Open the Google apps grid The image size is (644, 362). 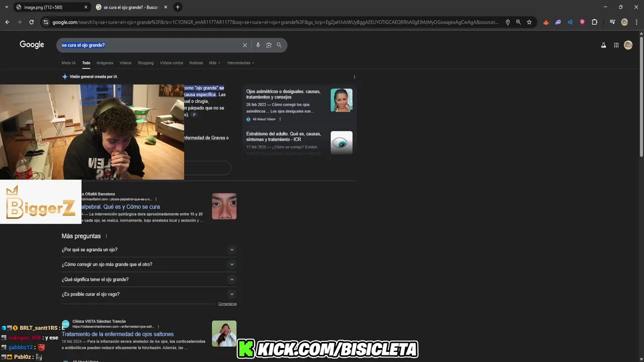click(616, 45)
